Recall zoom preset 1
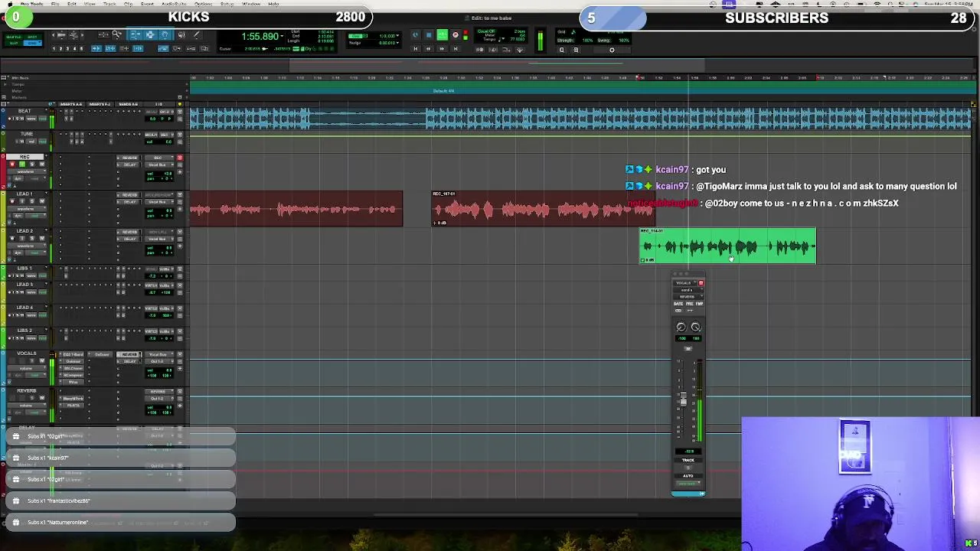The image size is (980, 551). tap(54, 48)
